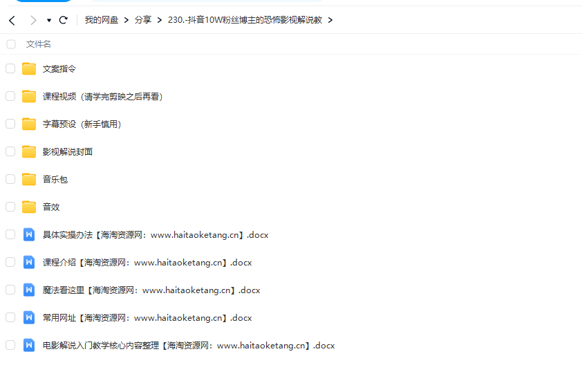The image size is (582, 392).
Task: Toggle the select-all checkbox beside 文件名
Action: 10,44
